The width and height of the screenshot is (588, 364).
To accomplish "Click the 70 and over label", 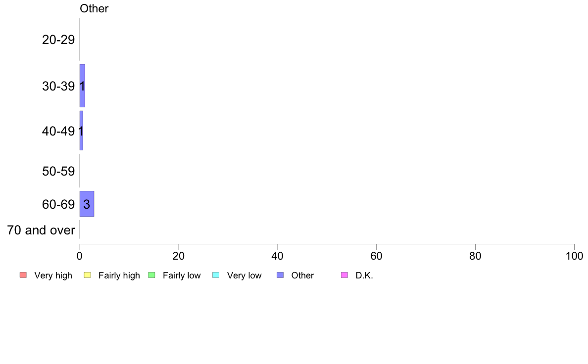I will [41, 230].
